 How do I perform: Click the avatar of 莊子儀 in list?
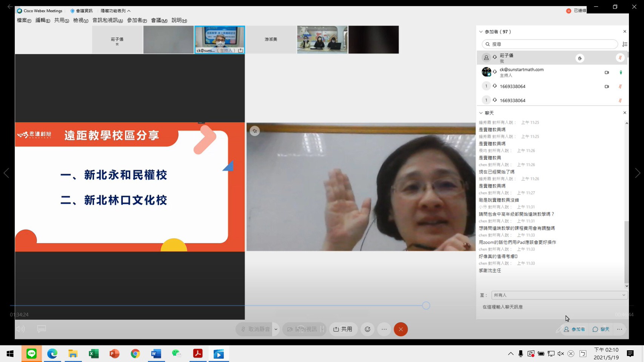click(x=486, y=58)
